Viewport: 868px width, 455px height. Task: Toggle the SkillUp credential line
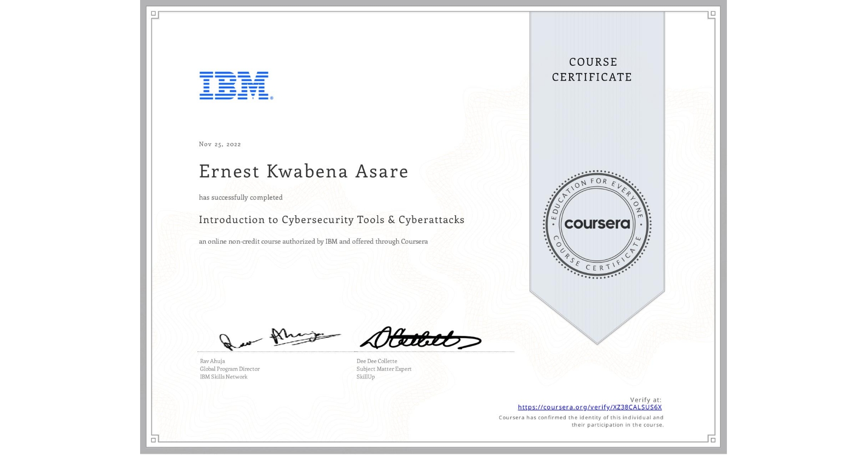point(365,377)
